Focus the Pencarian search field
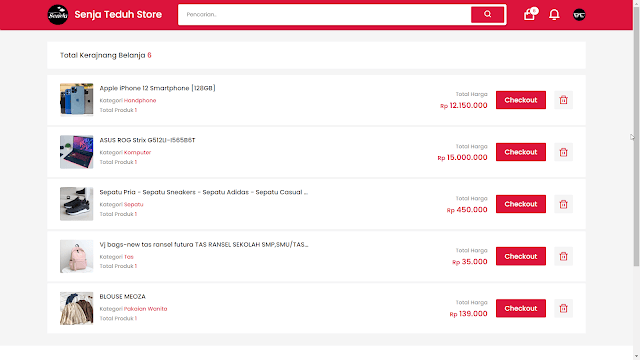The image size is (640, 360). [324, 15]
